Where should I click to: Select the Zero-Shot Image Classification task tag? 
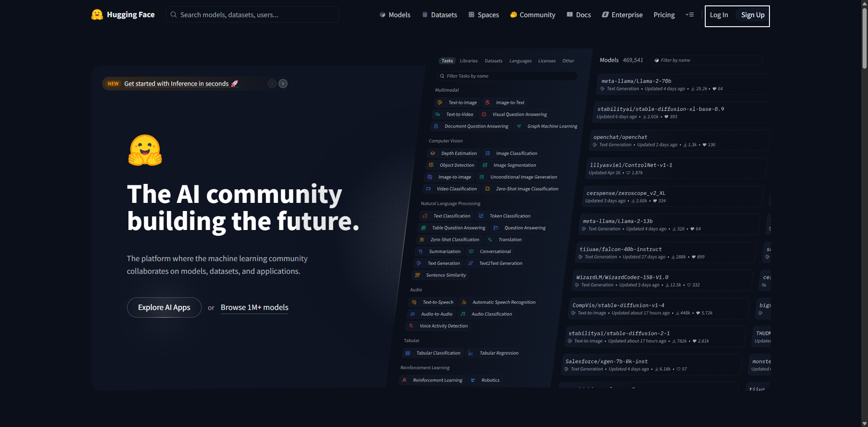click(522, 189)
